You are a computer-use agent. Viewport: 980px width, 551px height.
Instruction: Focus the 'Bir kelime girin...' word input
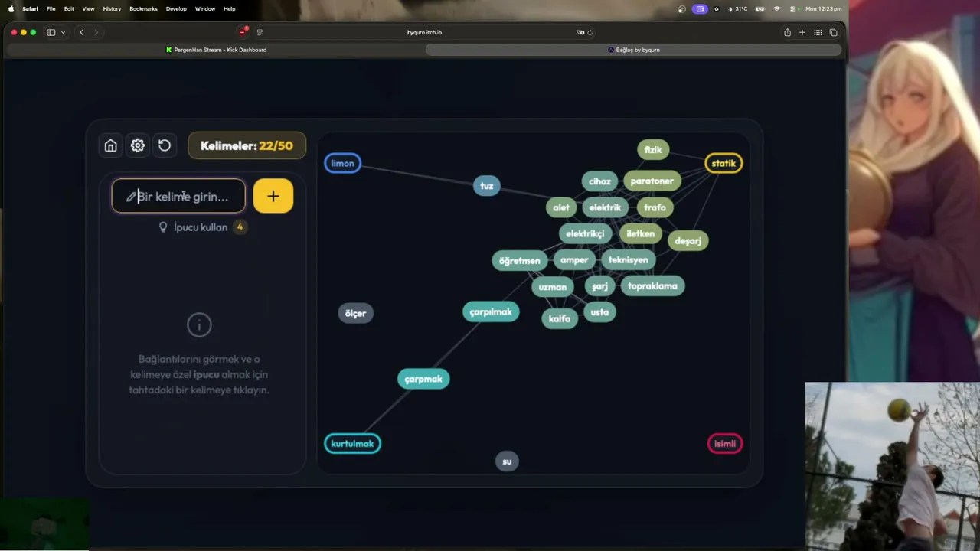click(x=178, y=197)
